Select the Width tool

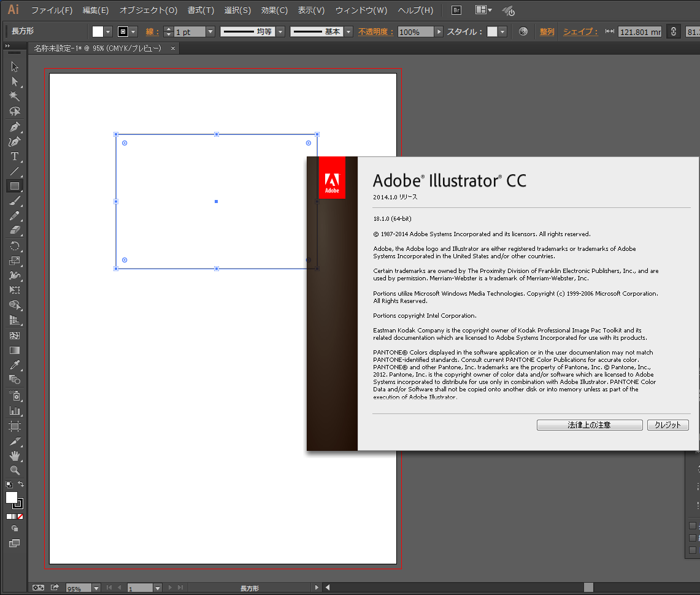pos(14,275)
